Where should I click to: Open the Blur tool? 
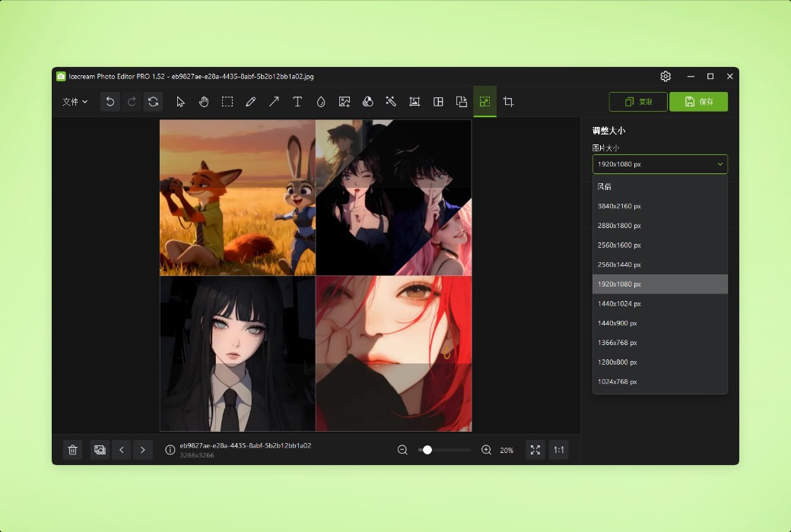(x=321, y=101)
